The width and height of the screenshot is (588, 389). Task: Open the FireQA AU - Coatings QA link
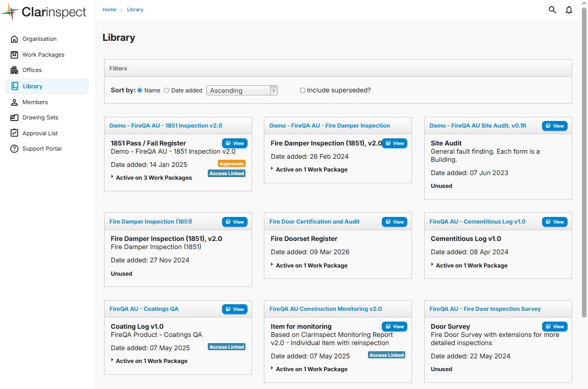[144, 309]
